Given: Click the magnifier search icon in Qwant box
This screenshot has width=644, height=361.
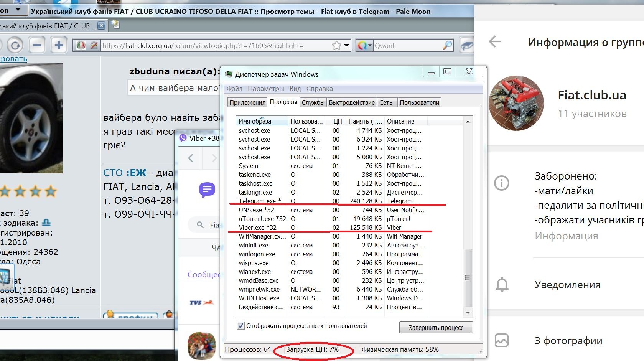Looking at the screenshot, I should tap(447, 46).
